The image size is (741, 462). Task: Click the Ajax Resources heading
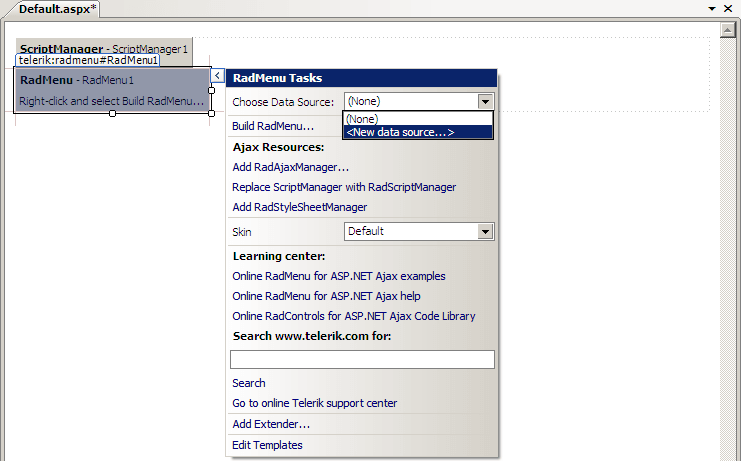tap(278, 147)
